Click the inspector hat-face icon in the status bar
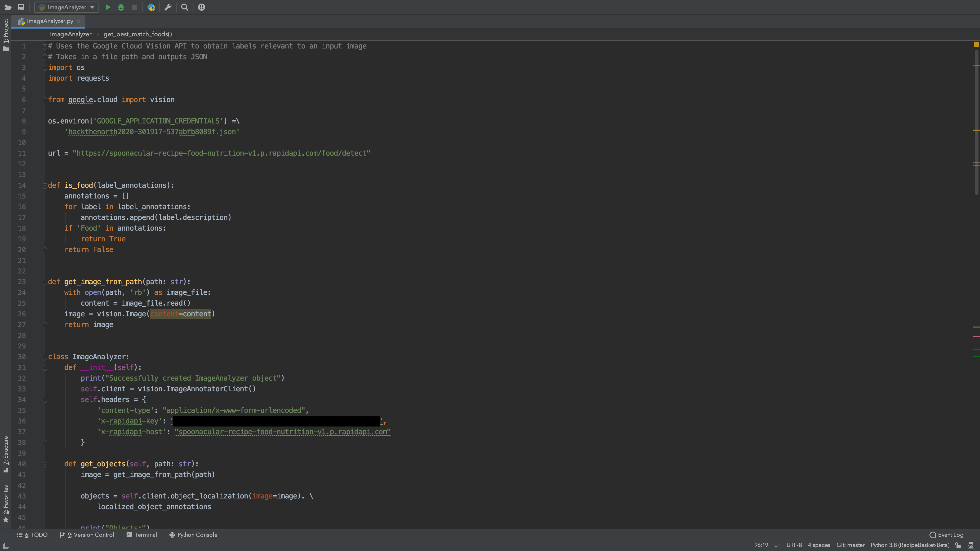This screenshot has height=551, width=980. [x=971, y=545]
